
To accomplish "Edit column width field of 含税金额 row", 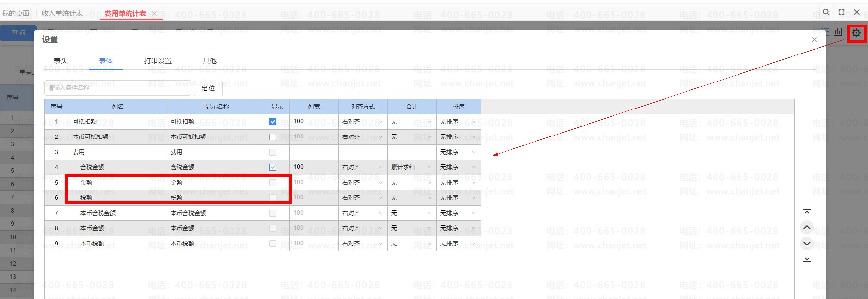I will coord(314,167).
